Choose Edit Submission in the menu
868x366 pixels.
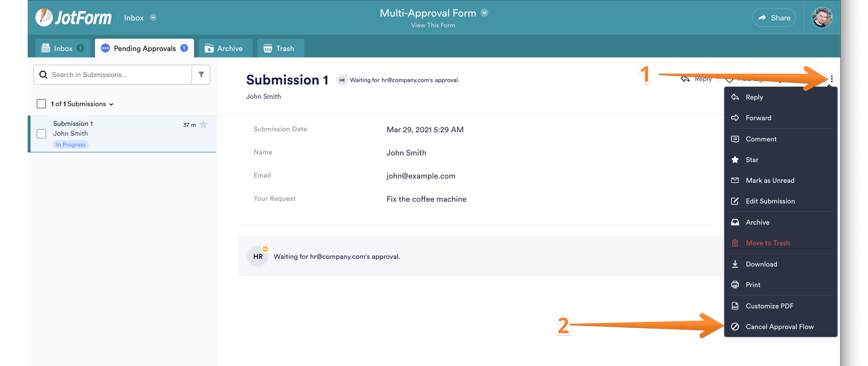click(780, 201)
